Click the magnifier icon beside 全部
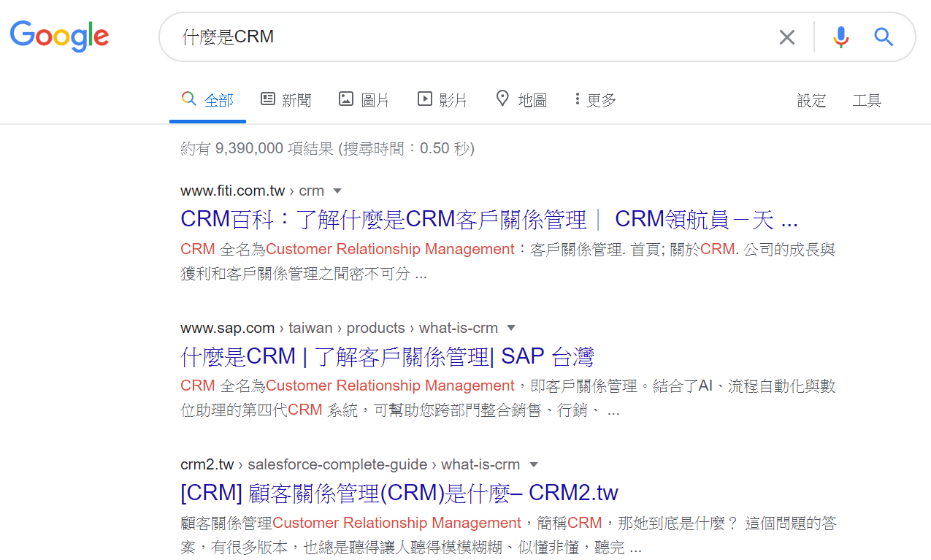The height and width of the screenshot is (560, 931). click(188, 99)
